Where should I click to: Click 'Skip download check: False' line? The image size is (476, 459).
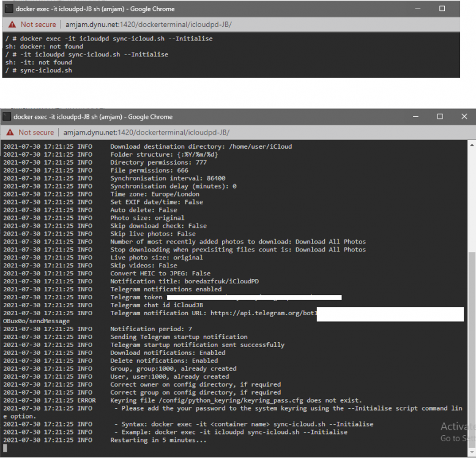[x=158, y=226]
